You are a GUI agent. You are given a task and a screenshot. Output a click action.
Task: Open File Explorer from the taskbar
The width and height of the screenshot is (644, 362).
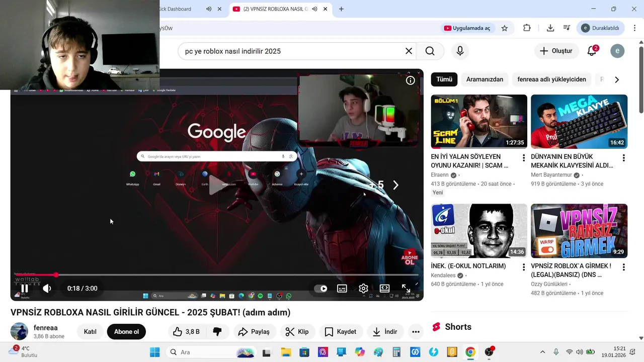tap(286, 352)
